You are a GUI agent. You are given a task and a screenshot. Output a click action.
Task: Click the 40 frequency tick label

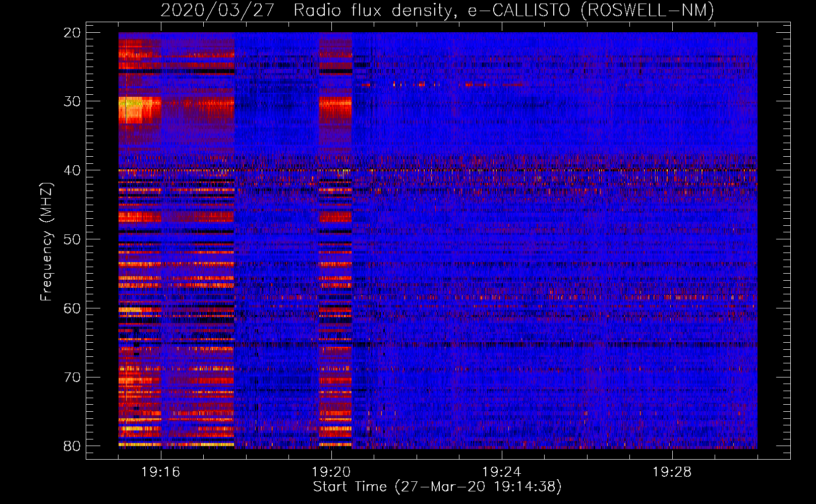click(x=72, y=170)
